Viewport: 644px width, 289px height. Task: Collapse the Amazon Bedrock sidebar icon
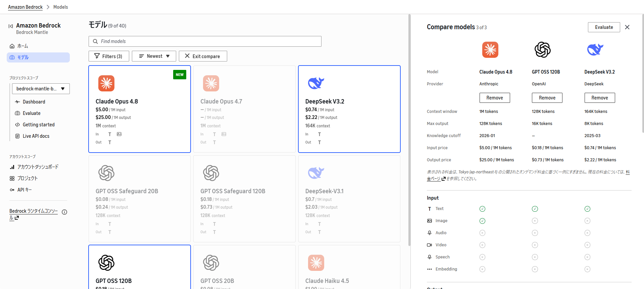pyautogui.click(x=11, y=26)
